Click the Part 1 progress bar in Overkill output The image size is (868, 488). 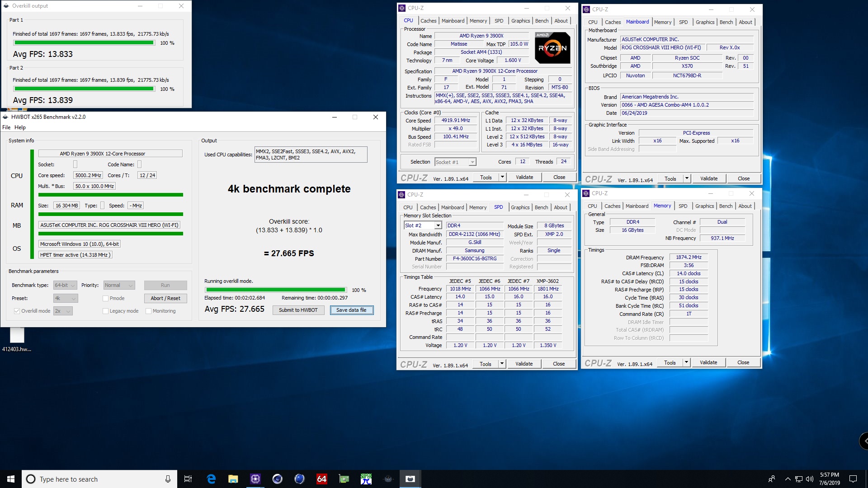(84, 43)
